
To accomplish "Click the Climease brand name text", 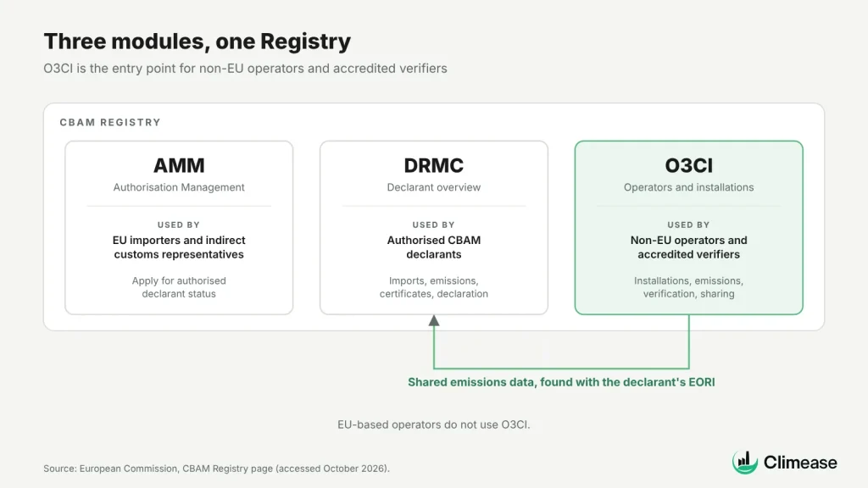I will (x=800, y=463).
